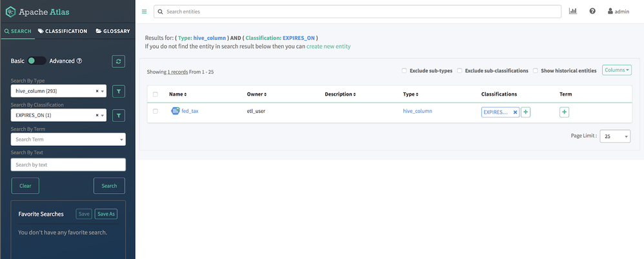Screen dimensions: 644x259
Task: Click the refresh icon beside the Advanced toggle
Action: point(118,61)
